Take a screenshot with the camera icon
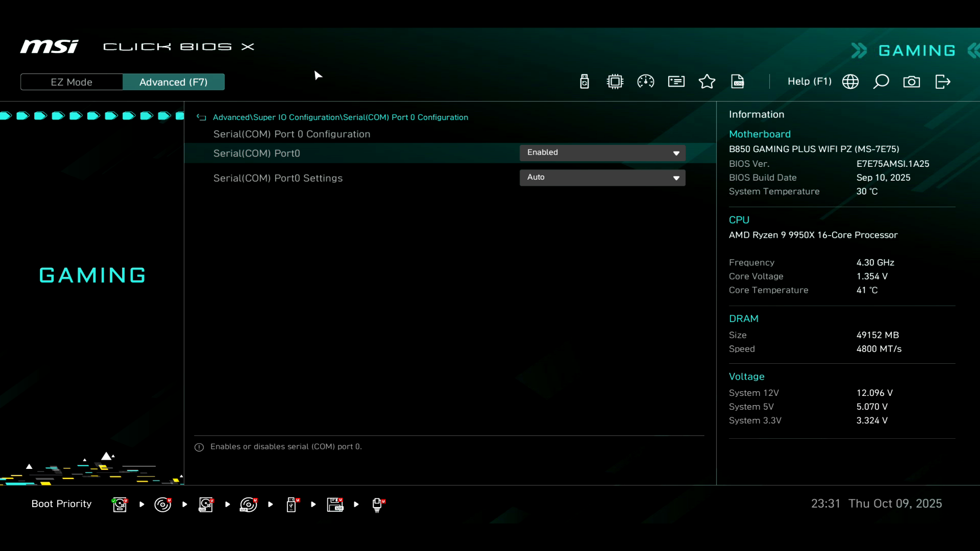980x551 pixels. click(912, 82)
